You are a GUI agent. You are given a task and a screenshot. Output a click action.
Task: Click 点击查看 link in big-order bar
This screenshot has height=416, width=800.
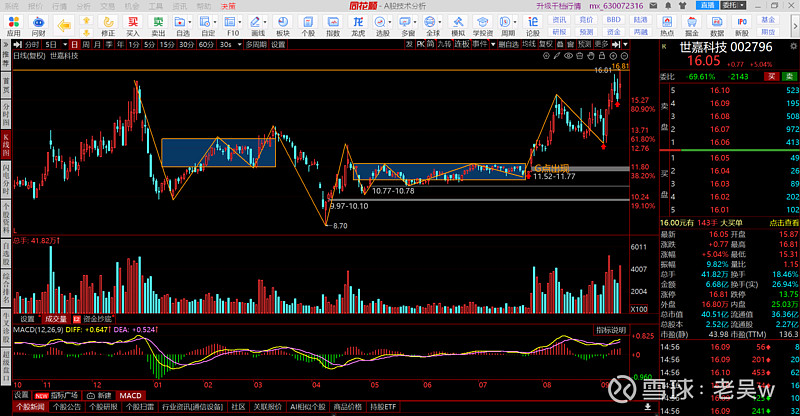[784, 223]
